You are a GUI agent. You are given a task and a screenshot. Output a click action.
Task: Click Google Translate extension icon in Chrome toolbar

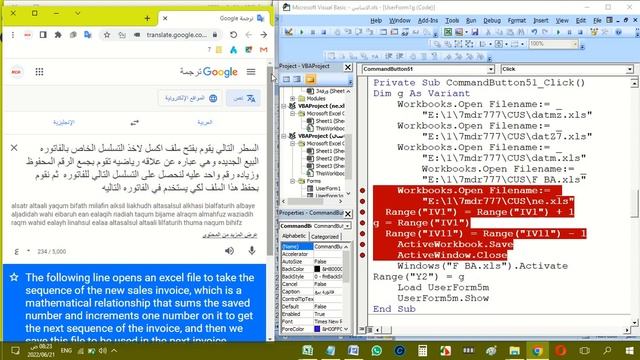[88, 35]
